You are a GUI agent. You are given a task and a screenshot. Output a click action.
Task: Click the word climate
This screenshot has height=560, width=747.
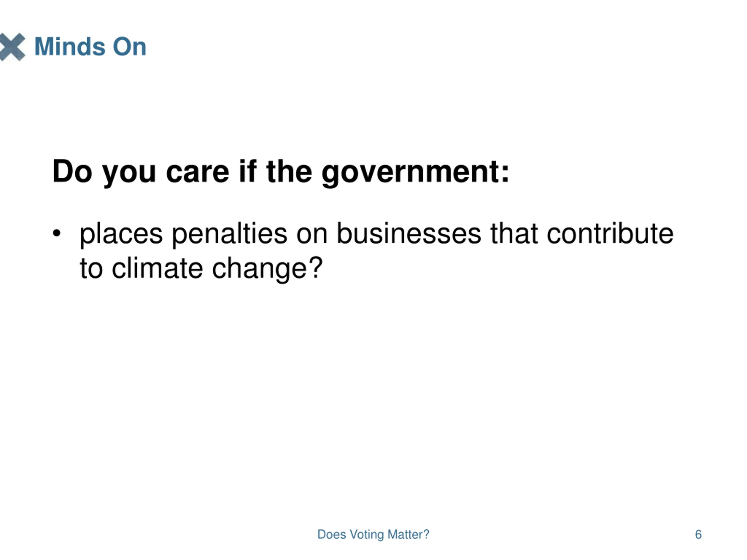click(x=157, y=269)
